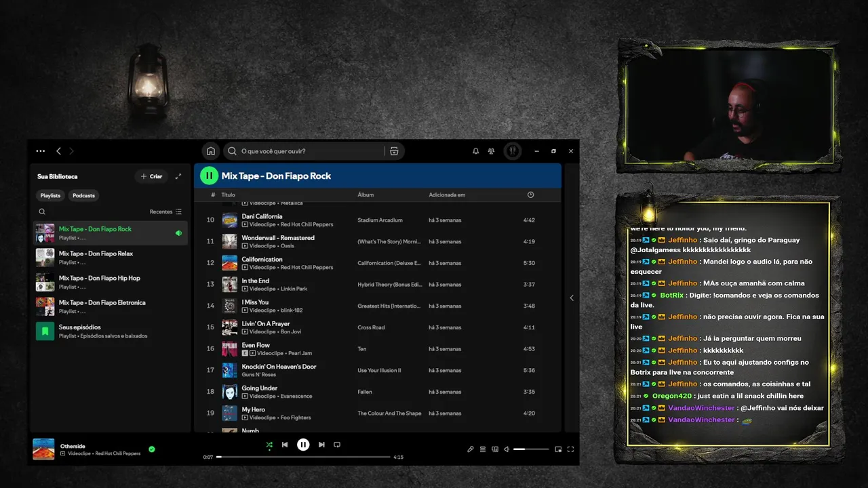The image size is (868, 488).
Task: Click the Criar button in library
Action: coord(151,176)
